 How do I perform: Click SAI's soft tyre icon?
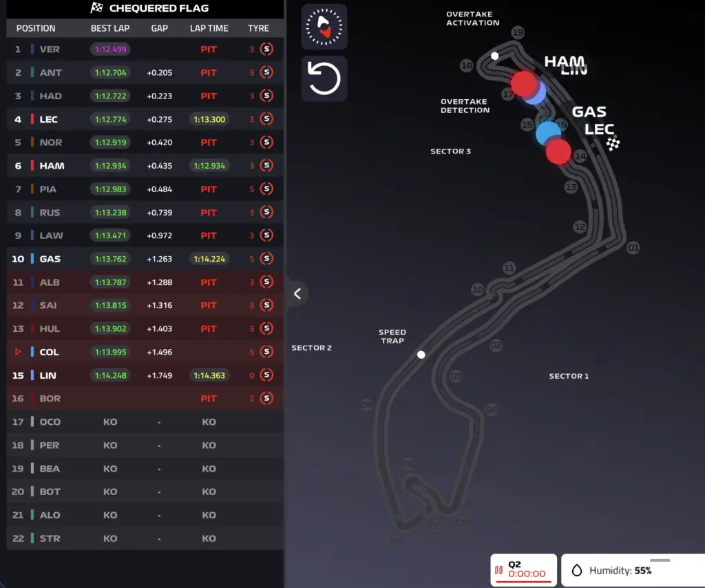click(x=266, y=305)
